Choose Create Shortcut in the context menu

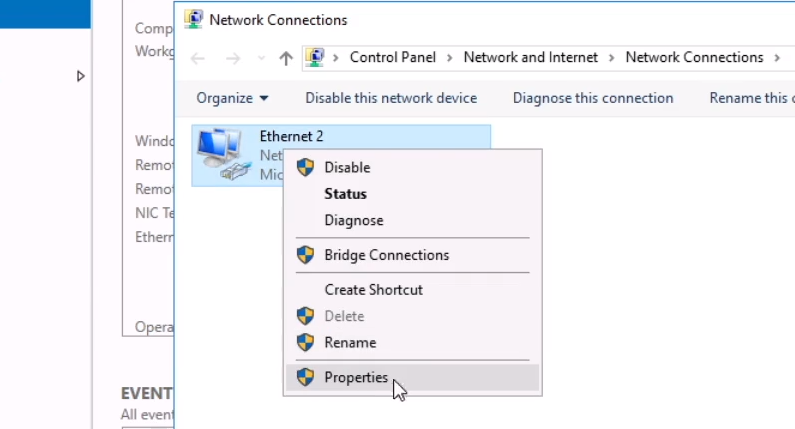[373, 290]
